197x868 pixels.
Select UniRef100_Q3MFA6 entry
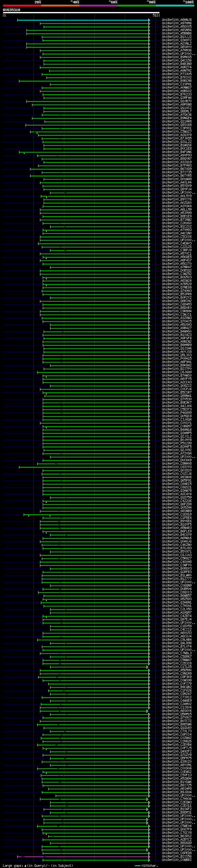[x=177, y=98]
